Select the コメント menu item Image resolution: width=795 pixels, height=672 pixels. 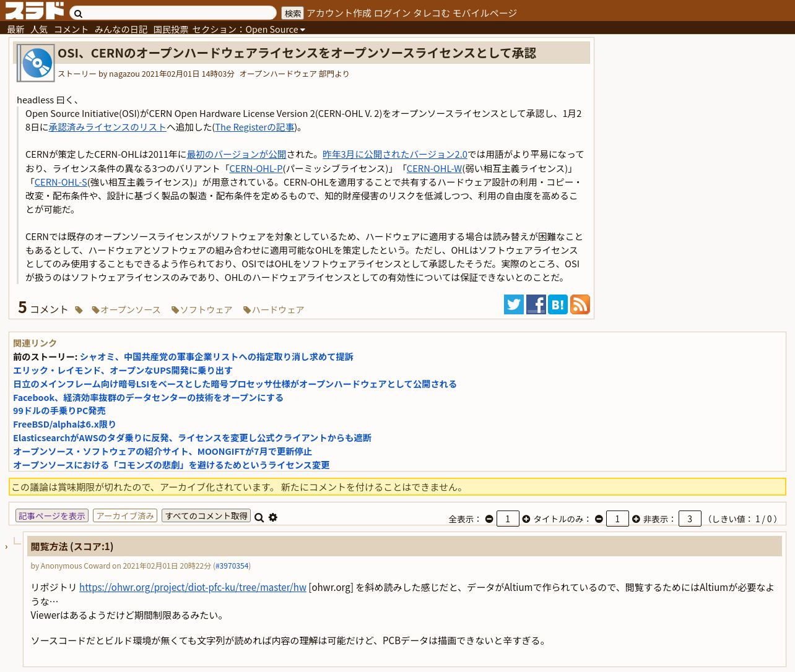71,29
